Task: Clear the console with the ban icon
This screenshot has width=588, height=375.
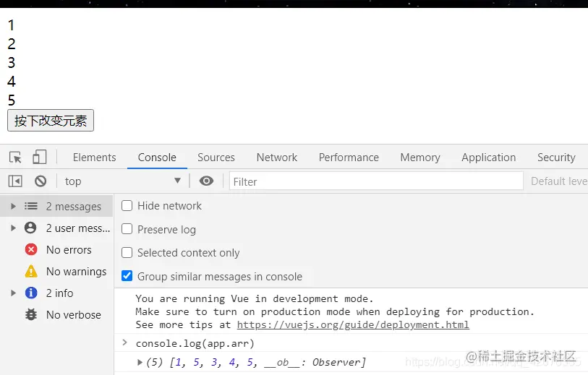Action: (41, 181)
